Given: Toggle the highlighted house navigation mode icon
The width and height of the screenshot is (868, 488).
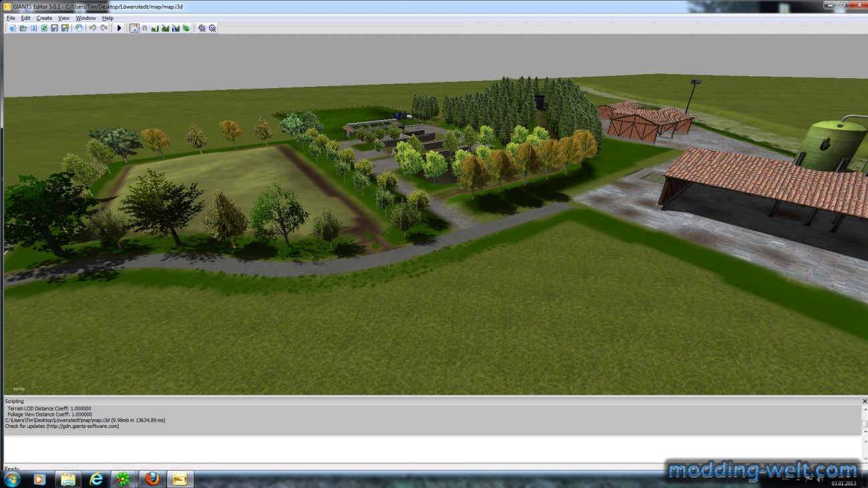Looking at the screenshot, I should 134,28.
